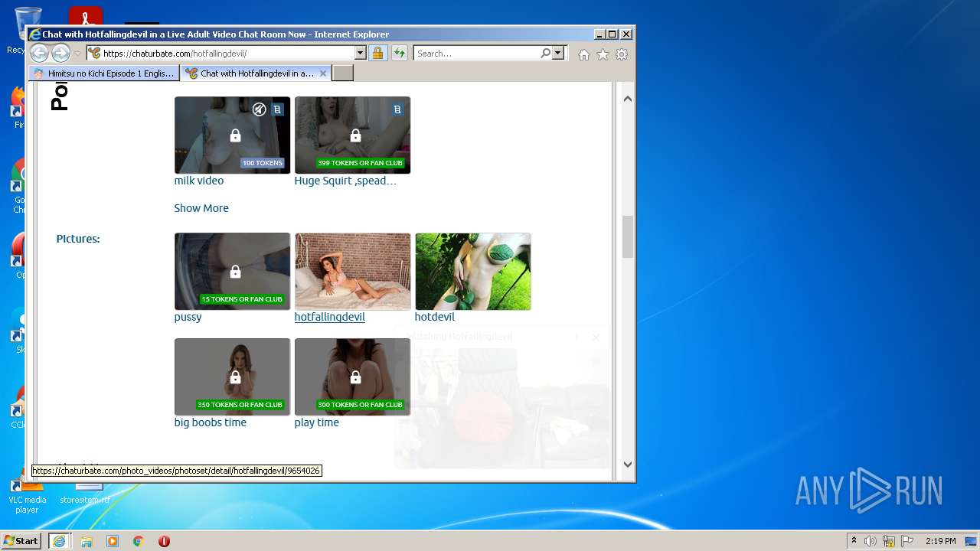Switch to the Himitsu no Kichi Episode tab
The image size is (980, 551).
104,73
